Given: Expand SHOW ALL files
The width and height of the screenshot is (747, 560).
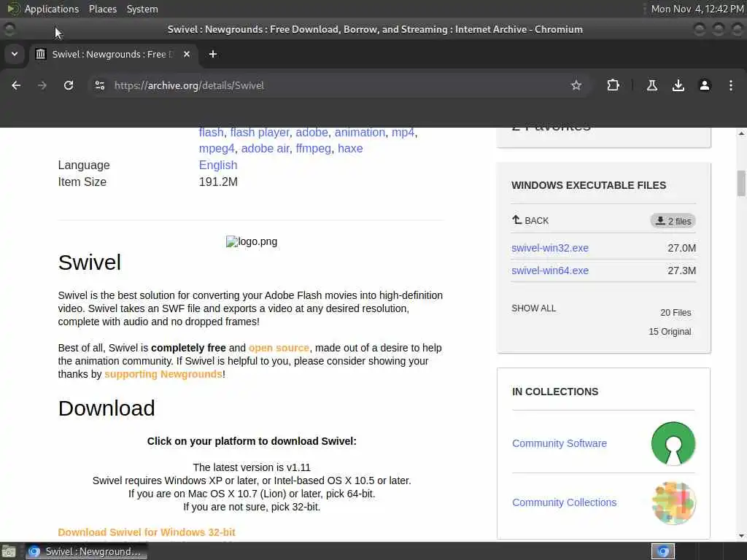Looking at the screenshot, I should point(534,308).
